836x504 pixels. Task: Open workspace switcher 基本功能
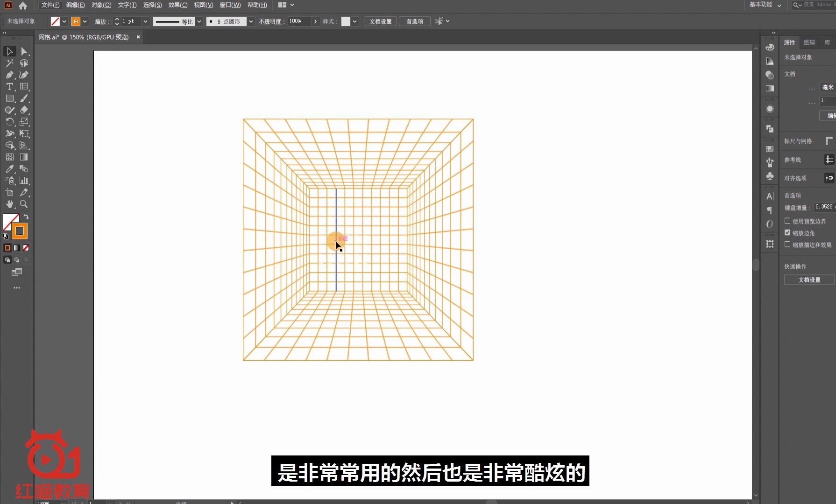point(765,5)
